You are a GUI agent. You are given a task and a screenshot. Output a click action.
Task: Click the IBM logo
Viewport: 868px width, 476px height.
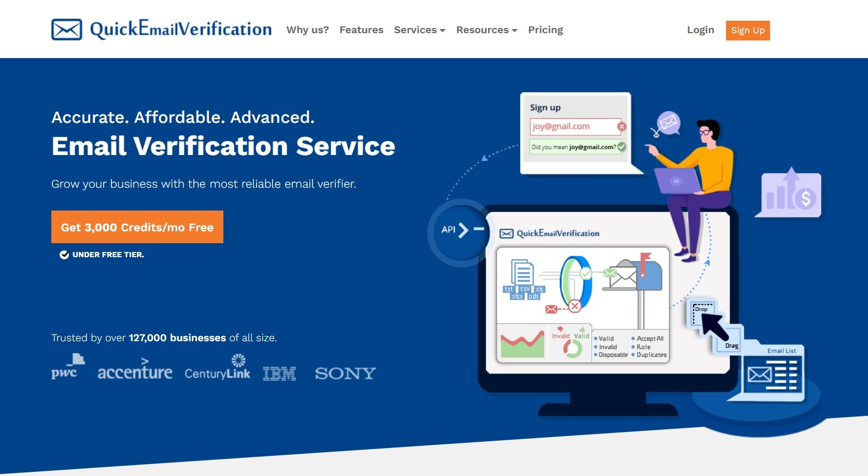click(x=279, y=373)
